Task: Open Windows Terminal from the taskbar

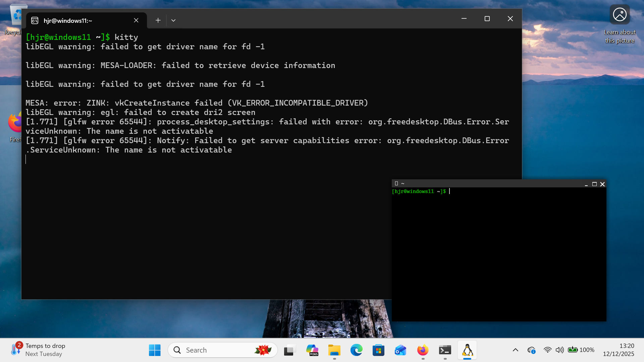Action: (445, 350)
